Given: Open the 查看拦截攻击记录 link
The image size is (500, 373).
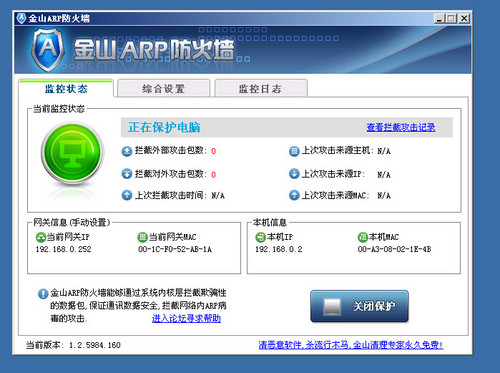Looking at the screenshot, I should [401, 127].
